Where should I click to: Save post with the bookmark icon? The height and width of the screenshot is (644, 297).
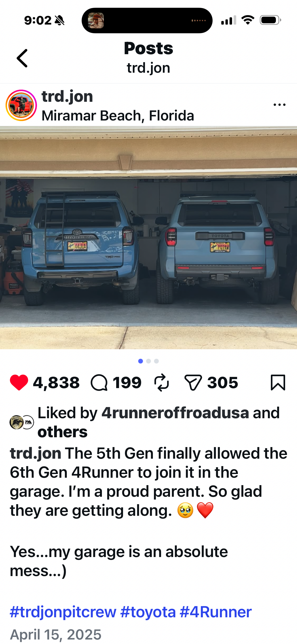click(x=278, y=383)
